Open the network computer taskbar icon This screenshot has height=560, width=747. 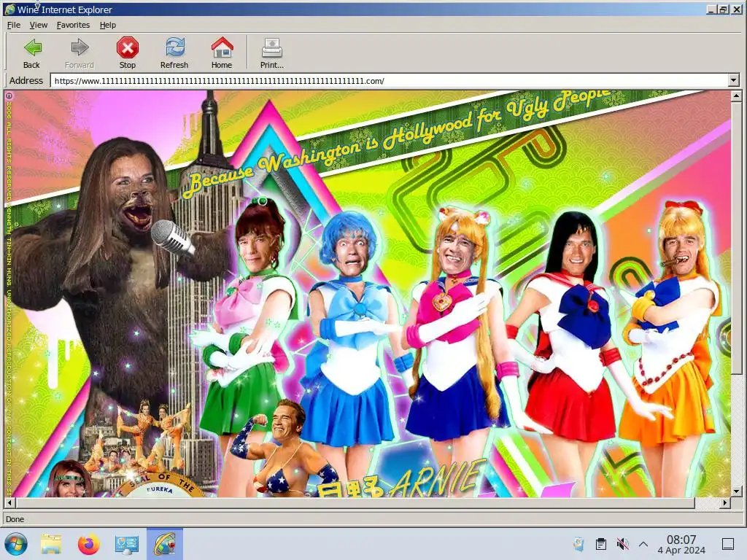pyautogui.click(x=127, y=544)
